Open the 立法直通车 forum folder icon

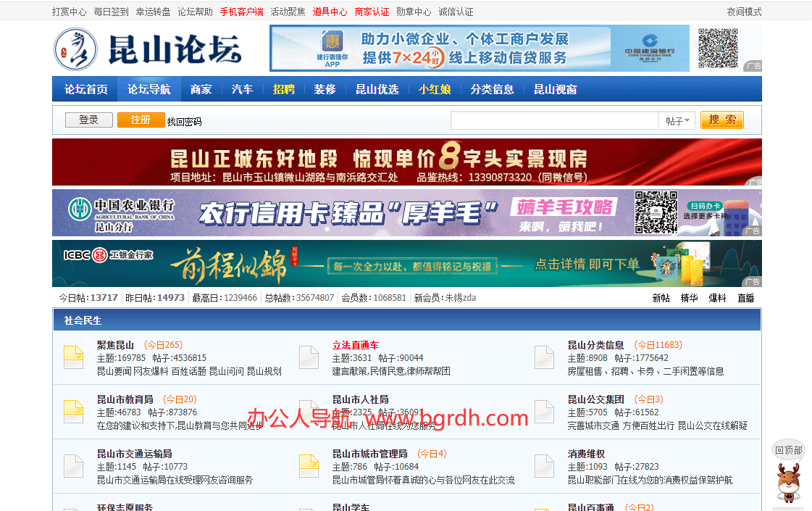[x=309, y=357]
